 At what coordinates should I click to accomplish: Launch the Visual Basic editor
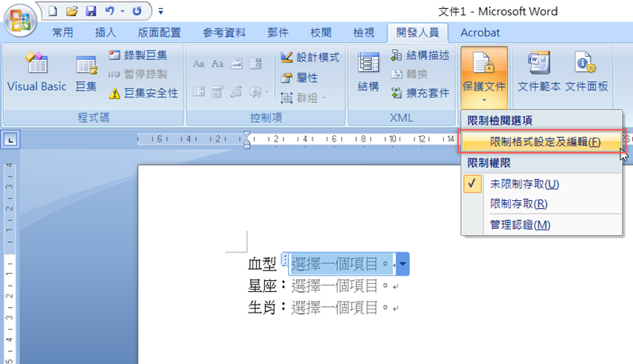[x=36, y=72]
